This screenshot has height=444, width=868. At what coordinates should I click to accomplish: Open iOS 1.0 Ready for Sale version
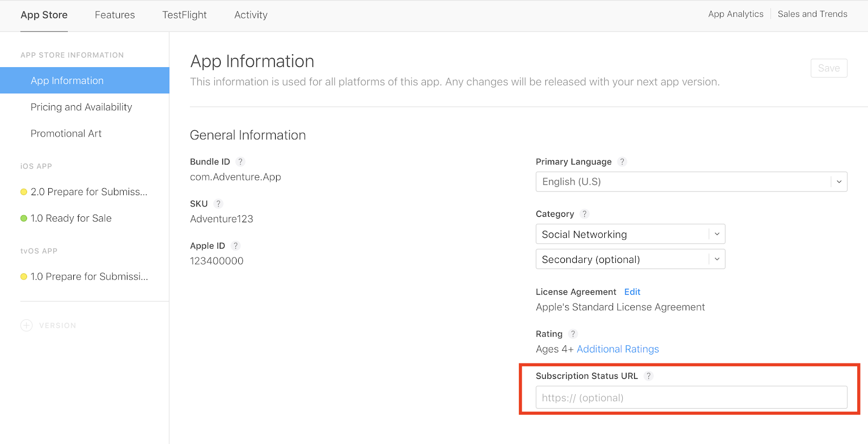coord(71,218)
